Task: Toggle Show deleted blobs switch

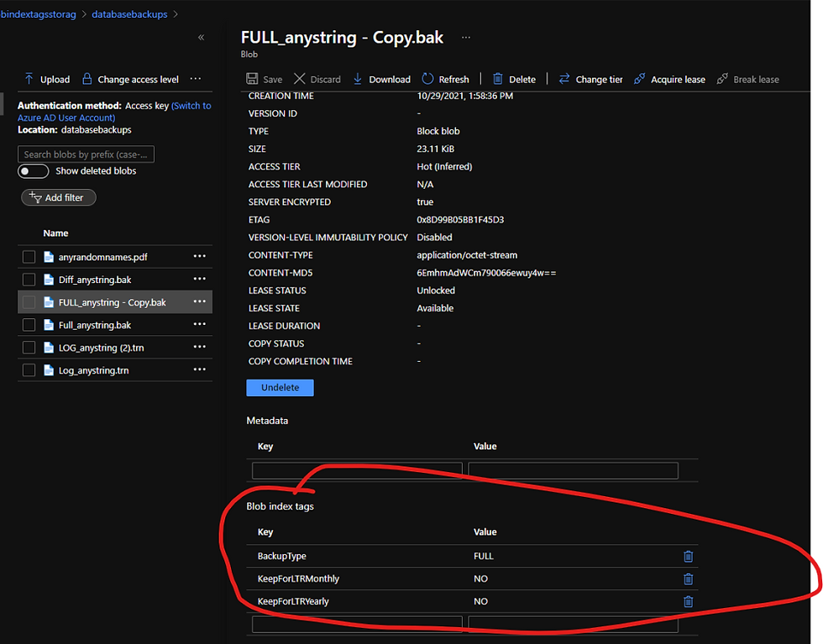Action: [x=33, y=171]
